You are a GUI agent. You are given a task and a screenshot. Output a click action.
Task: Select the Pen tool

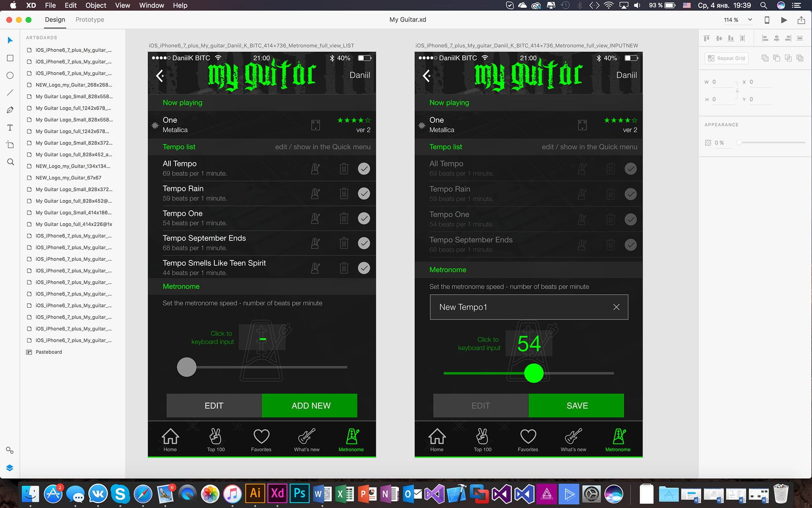[10, 110]
